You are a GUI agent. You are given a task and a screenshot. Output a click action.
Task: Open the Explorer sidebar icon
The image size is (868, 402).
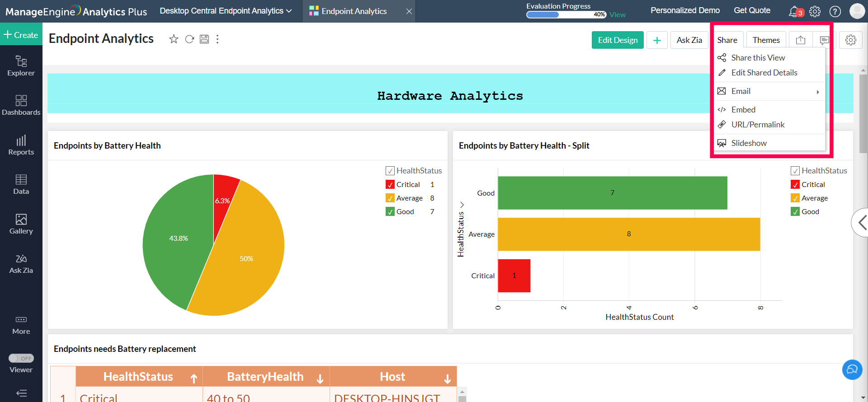click(x=21, y=65)
